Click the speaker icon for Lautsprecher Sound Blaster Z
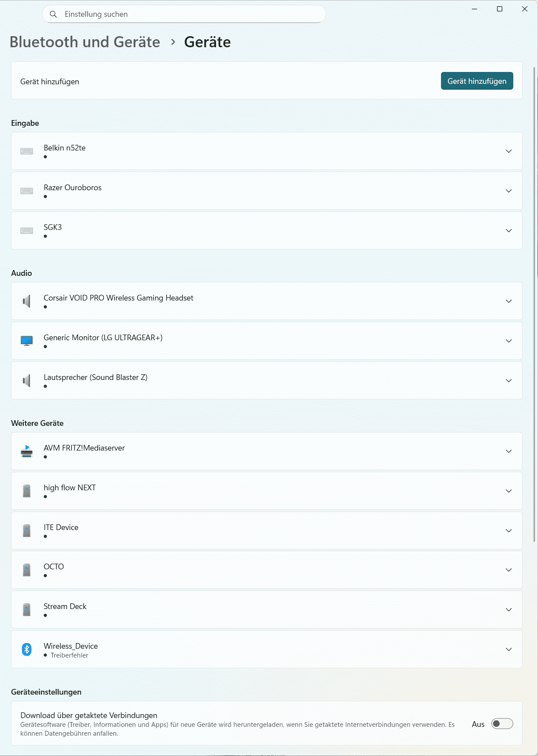 click(x=27, y=380)
